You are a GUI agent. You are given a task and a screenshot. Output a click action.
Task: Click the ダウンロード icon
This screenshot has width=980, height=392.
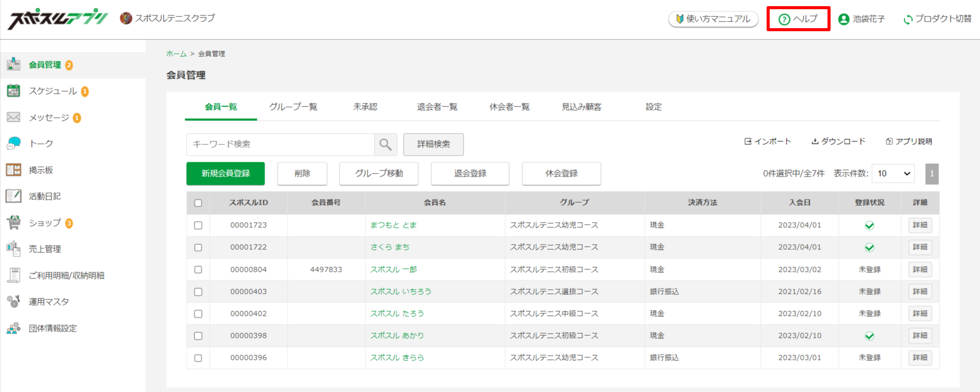815,141
